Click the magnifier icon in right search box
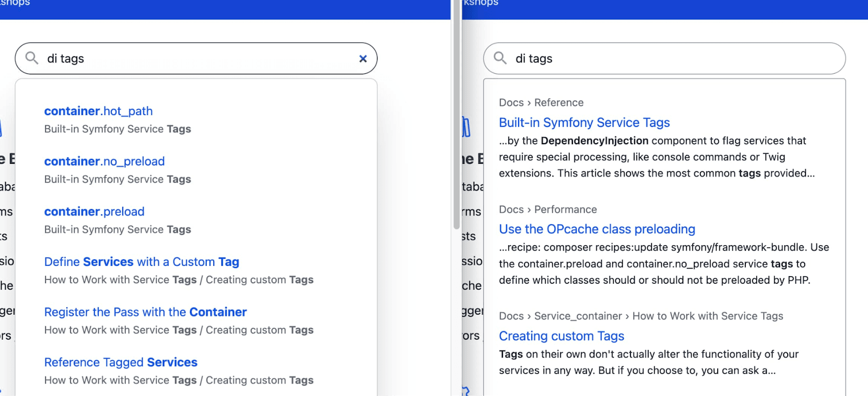Image resolution: width=868 pixels, height=396 pixels. (500, 58)
